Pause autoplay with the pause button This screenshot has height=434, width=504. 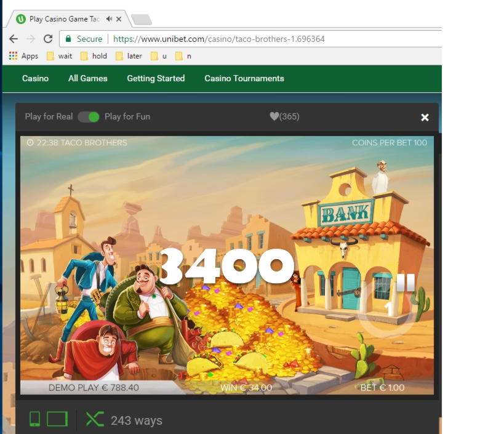tap(406, 282)
